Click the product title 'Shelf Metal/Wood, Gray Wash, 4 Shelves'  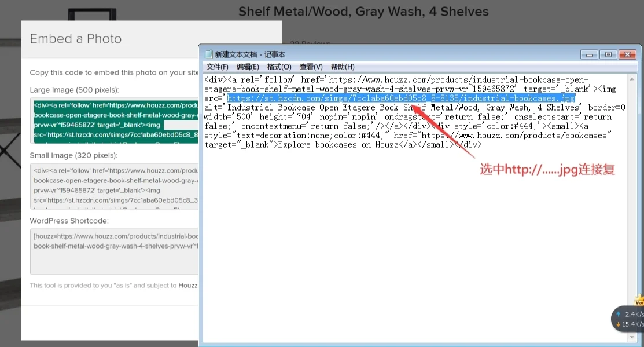(x=363, y=12)
